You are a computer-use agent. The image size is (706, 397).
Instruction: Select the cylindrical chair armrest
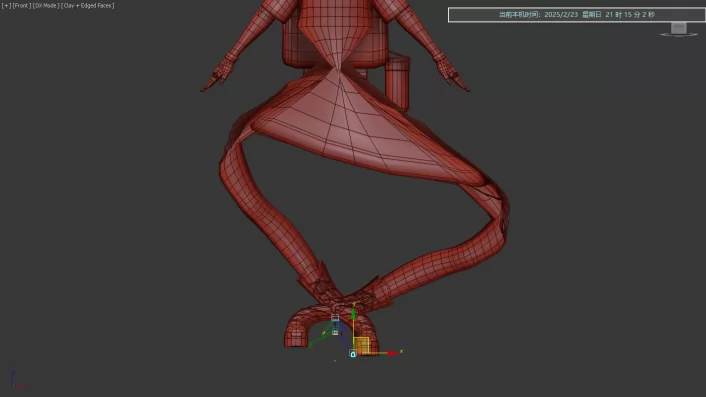[398, 81]
